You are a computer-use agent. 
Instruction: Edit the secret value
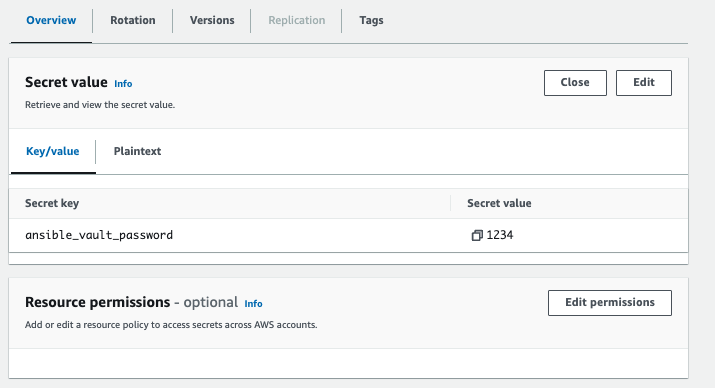[x=643, y=83]
